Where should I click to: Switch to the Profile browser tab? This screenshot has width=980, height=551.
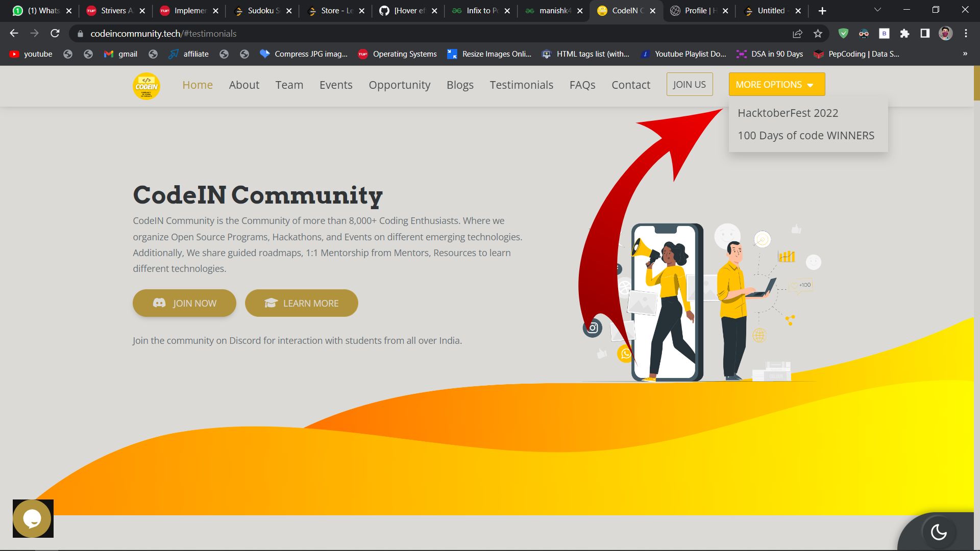point(697,10)
